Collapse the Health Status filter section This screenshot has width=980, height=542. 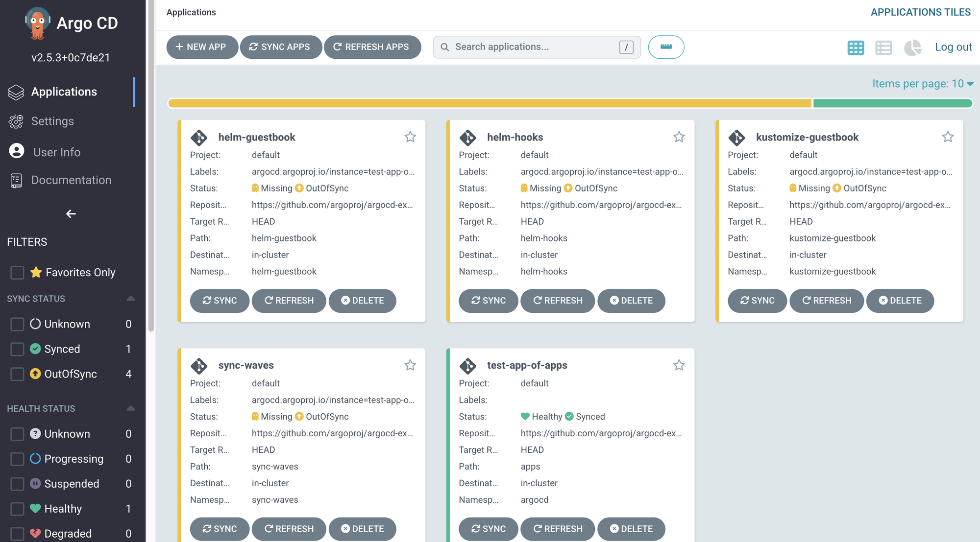coord(130,408)
